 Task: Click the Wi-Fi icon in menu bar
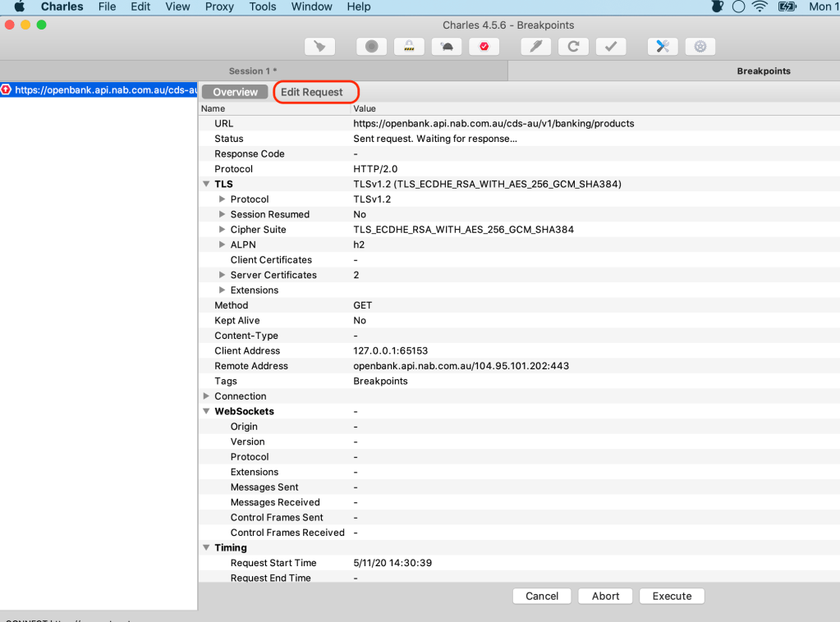(759, 7)
